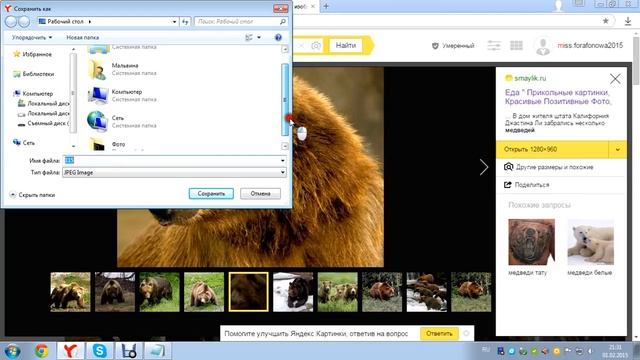Screen dimensions: 640x360
Task: Open Yandex Browser taskbar icon
Action: pyautogui.click(x=70, y=351)
